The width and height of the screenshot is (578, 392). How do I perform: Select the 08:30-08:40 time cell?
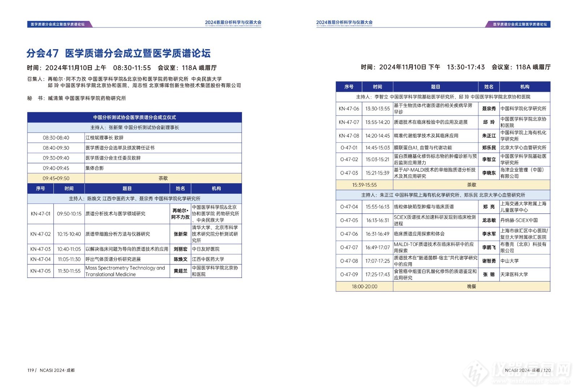click(x=56, y=138)
